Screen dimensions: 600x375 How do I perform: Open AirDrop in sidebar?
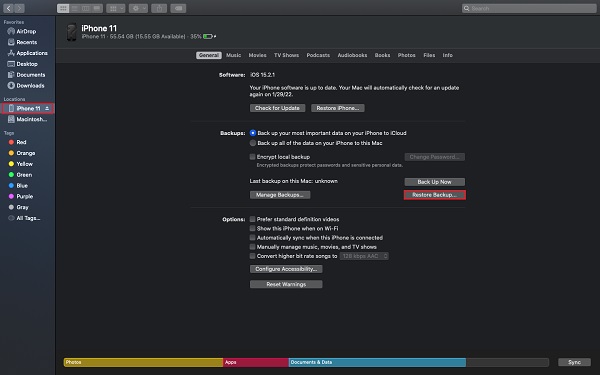click(27, 31)
